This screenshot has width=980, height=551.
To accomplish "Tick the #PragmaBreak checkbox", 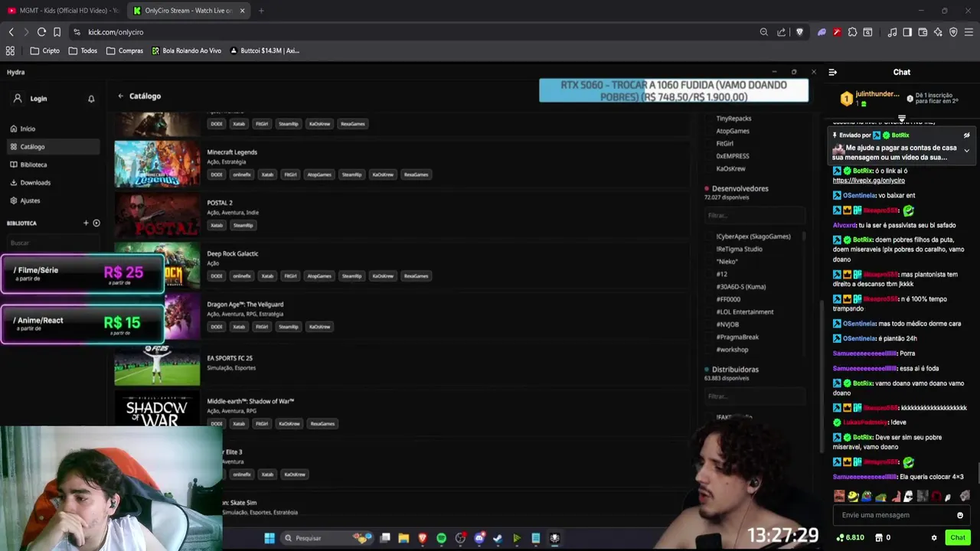I will point(709,337).
